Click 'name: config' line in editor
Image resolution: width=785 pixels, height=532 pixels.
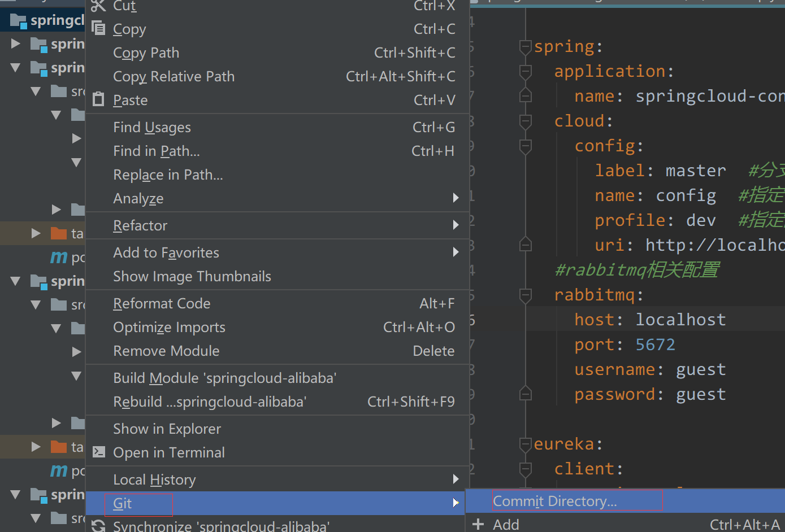click(x=656, y=195)
